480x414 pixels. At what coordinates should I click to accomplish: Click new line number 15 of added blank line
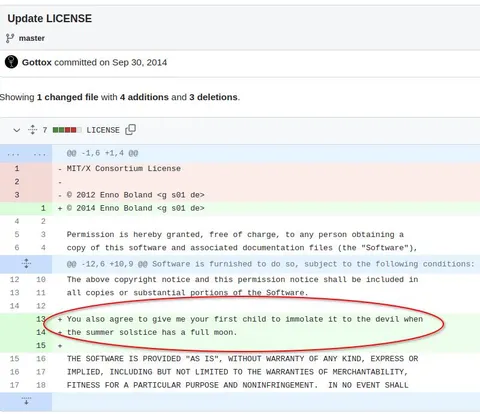pyautogui.click(x=41, y=345)
